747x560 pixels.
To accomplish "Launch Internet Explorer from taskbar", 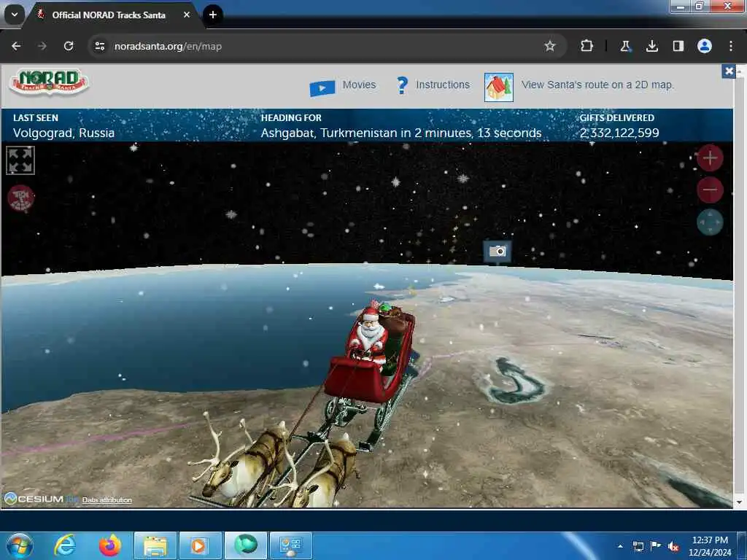I will (65, 545).
